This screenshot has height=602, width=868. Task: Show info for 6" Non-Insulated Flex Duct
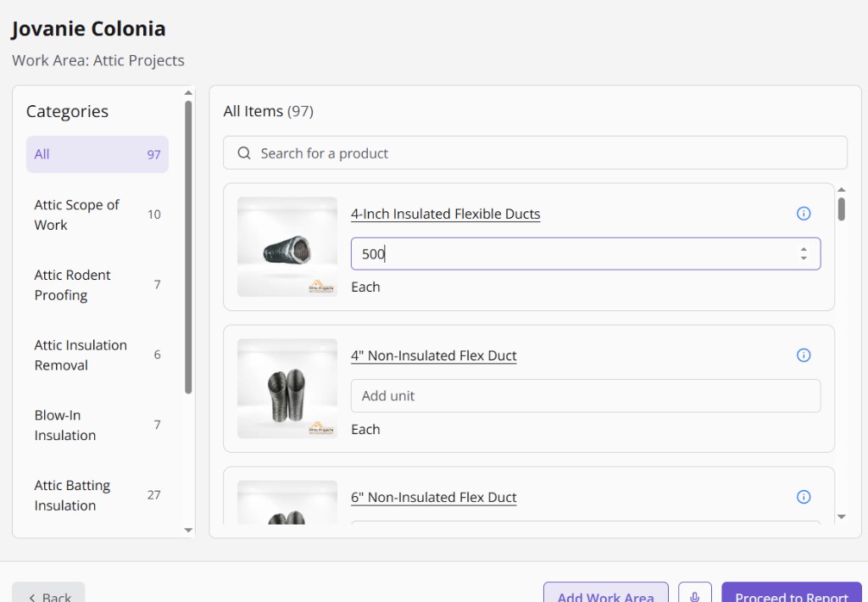pyautogui.click(x=804, y=497)
